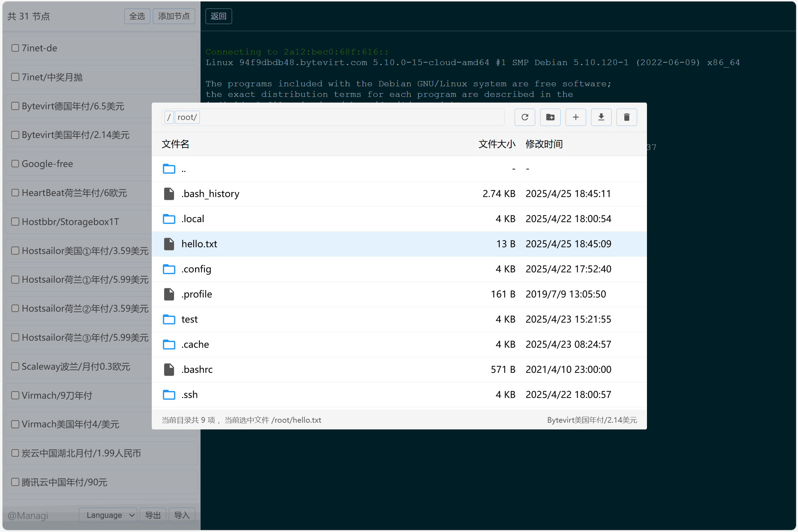The height and width of the screenshot is (532, 798).
Task: Click the parent directory folder icon
Action: point(169,169)
